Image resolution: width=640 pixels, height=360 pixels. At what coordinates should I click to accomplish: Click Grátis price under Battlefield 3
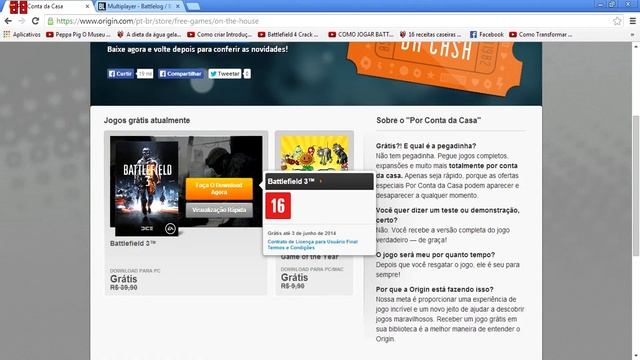[x=123, y=279]
